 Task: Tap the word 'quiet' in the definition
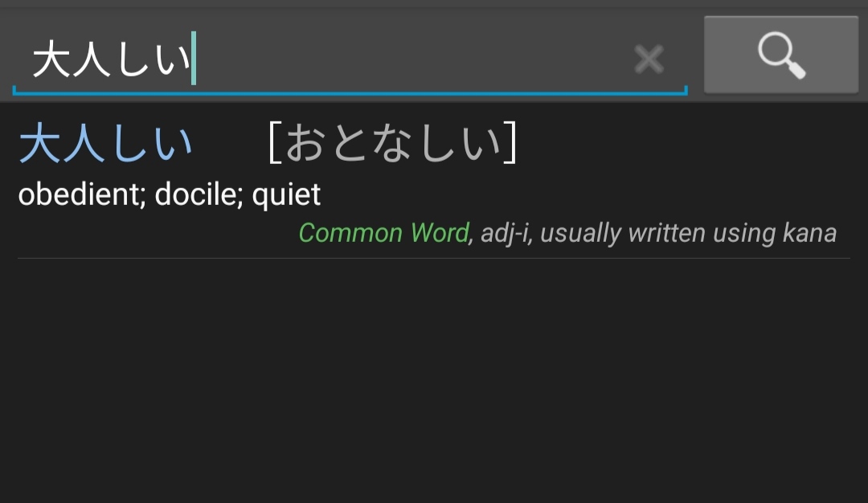(x=286, y=194)
